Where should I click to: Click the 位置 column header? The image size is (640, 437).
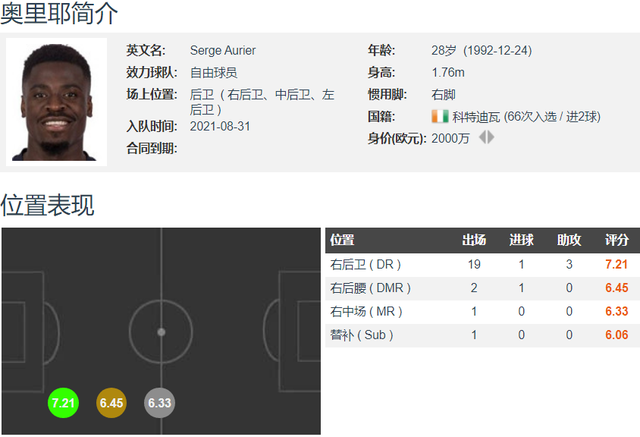342,240
